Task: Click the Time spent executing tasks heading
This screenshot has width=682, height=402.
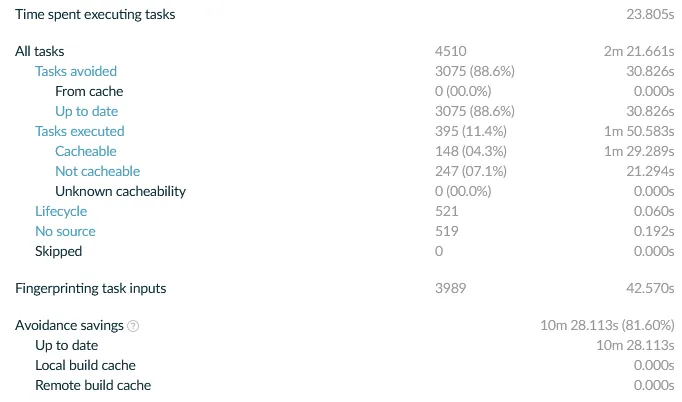Action: (x=95, y=15)
